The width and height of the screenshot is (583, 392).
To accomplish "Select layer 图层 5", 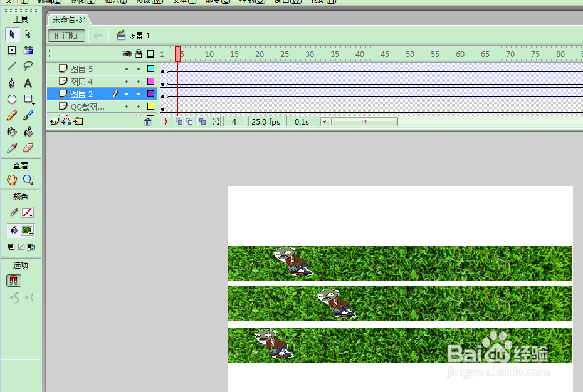I will click(81, 69).
